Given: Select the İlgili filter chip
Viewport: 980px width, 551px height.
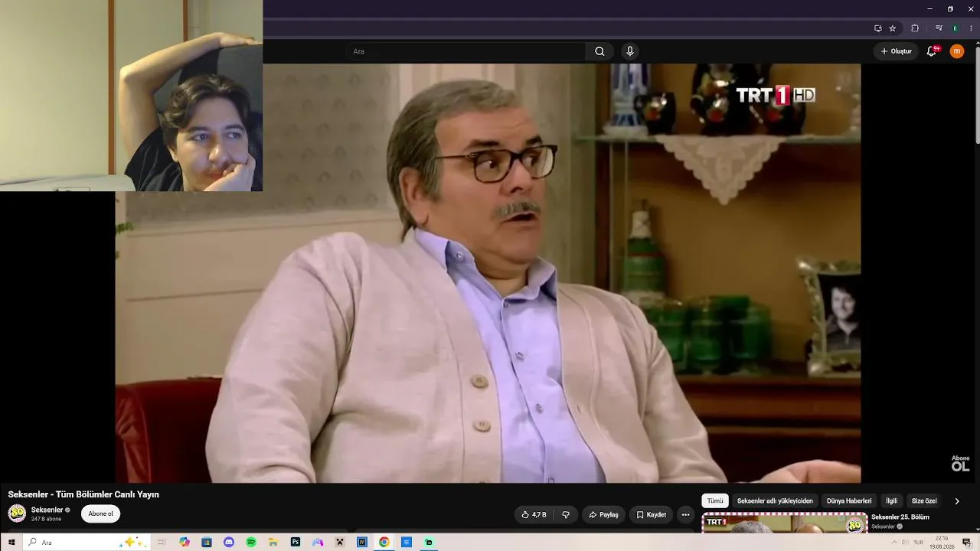Looking at the screenshot, I should click(892, 501).
